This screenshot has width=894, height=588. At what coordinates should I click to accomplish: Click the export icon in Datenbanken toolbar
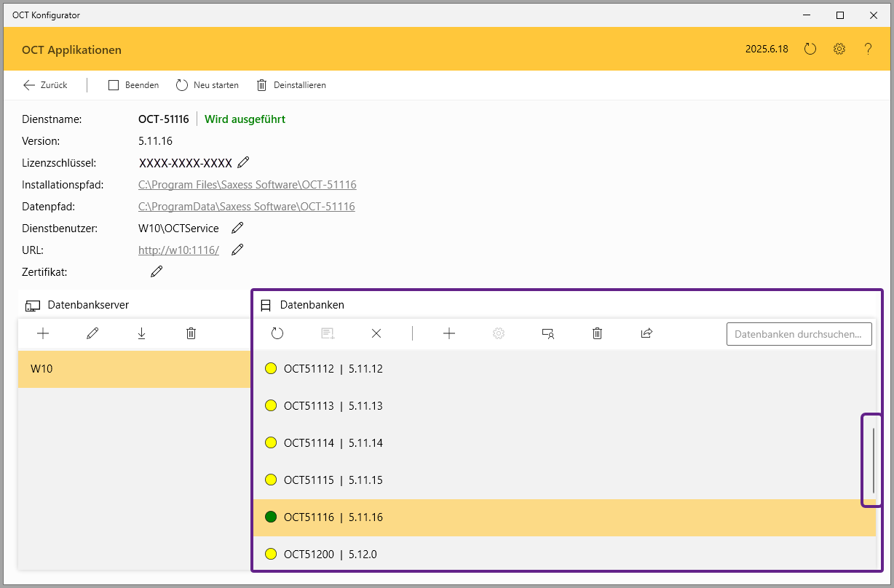point(646,333)
